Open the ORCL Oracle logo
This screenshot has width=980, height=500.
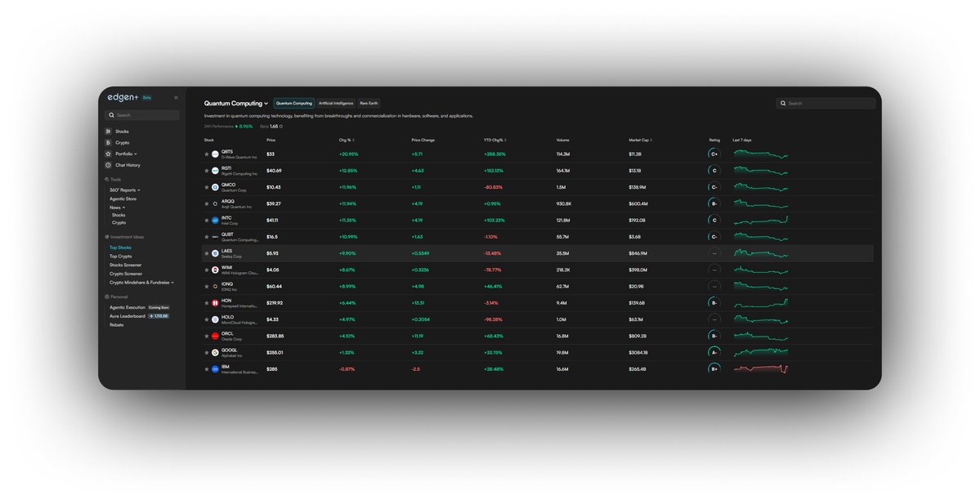[215, 336]
